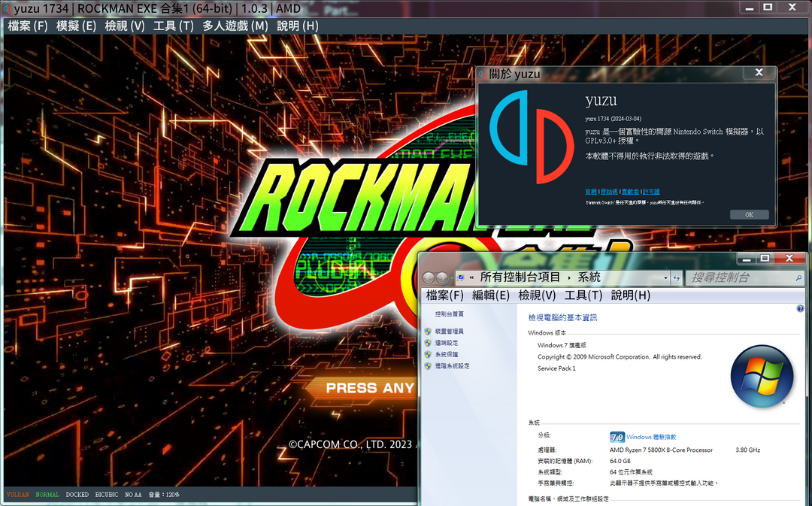Click the Forward arrow in the Control Panel window
This screenshot has height=506, width=812.
tap(442, 278)
